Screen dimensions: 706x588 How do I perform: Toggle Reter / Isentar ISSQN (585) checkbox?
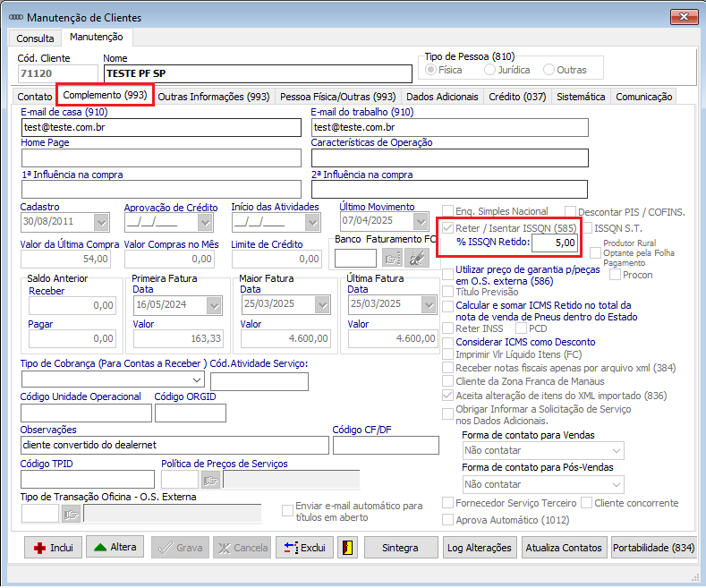click(x=447, y=228)
